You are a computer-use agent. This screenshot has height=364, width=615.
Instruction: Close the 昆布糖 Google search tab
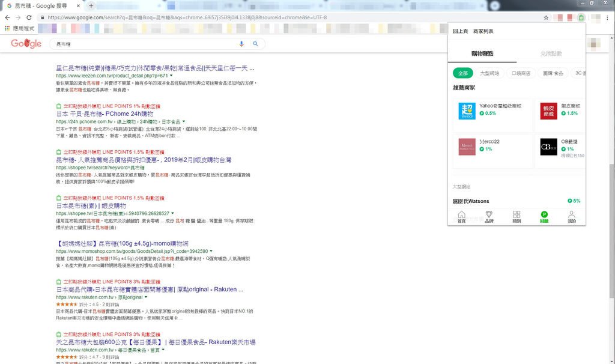click(78, 5)
